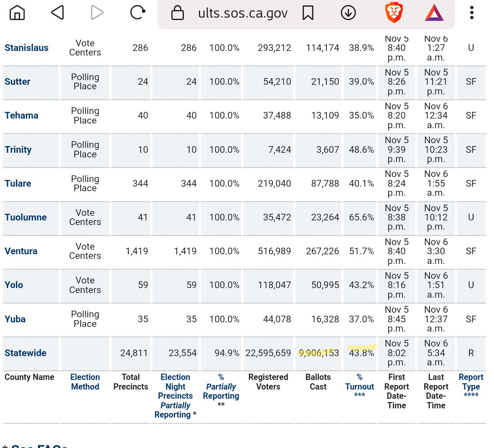Select the Ballots Cast column header
The height and width of the screenshot is (448, 494).
(318, 382)
